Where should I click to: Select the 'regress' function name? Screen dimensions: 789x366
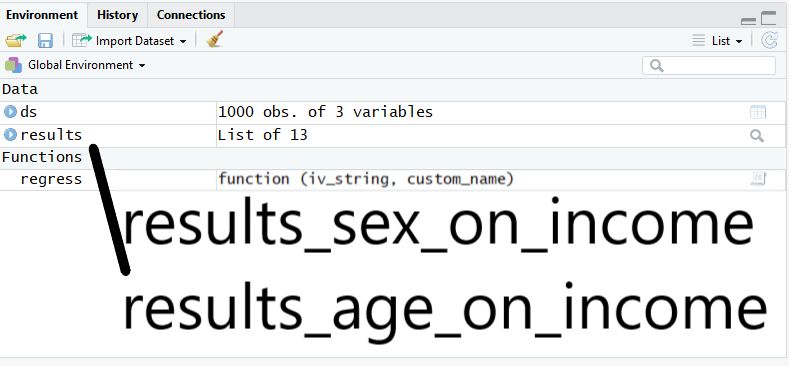point(51,179)
